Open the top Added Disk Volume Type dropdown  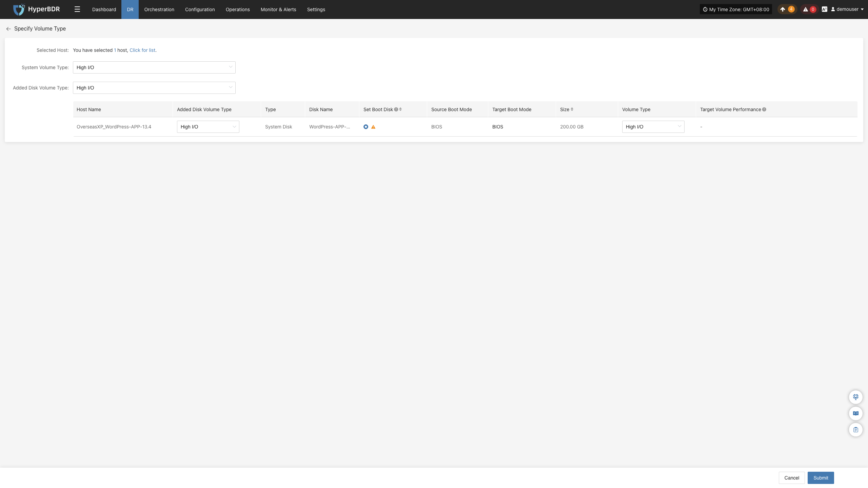[x=154, y=88]
